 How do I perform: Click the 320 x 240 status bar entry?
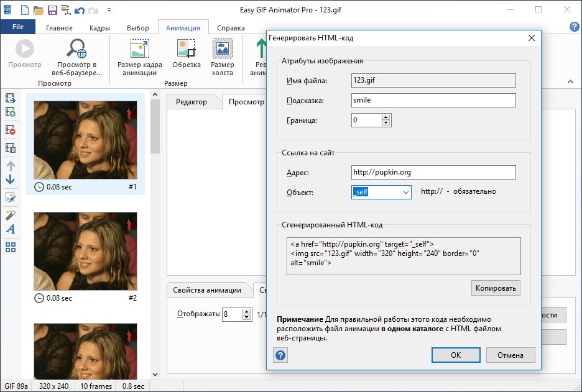tap(54, 386)
